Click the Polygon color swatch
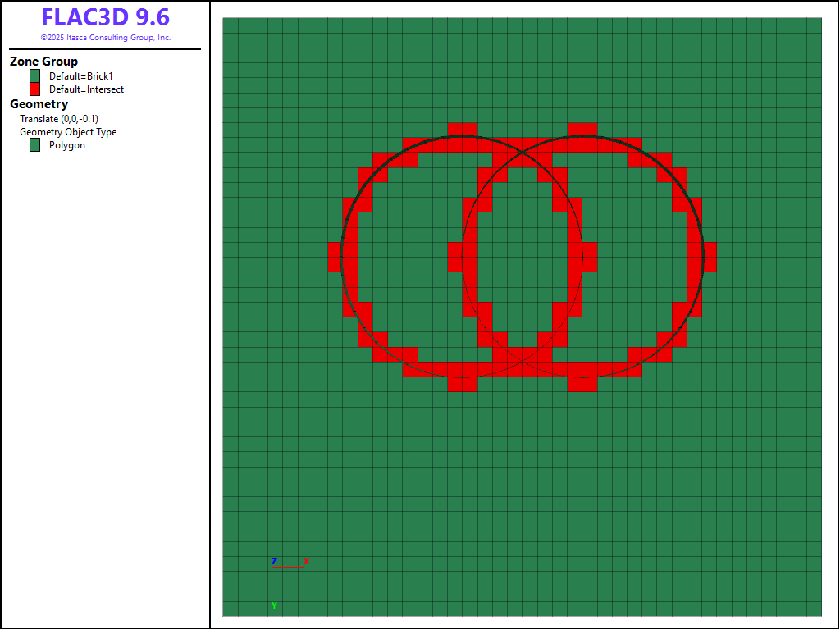 click(x=35, y=145)
